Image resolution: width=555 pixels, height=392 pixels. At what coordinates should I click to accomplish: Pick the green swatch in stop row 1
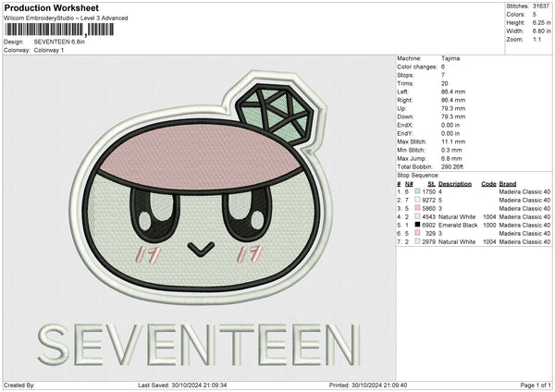tap(417, 191)
